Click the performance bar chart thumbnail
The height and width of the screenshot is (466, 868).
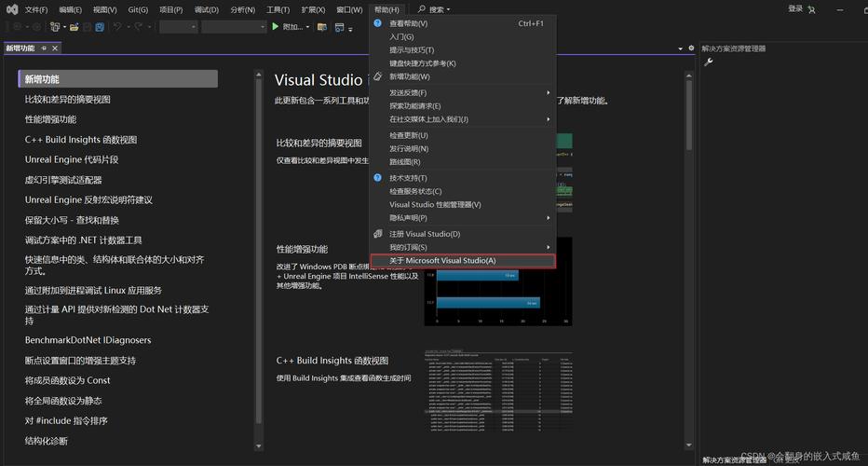coord(498,281)
